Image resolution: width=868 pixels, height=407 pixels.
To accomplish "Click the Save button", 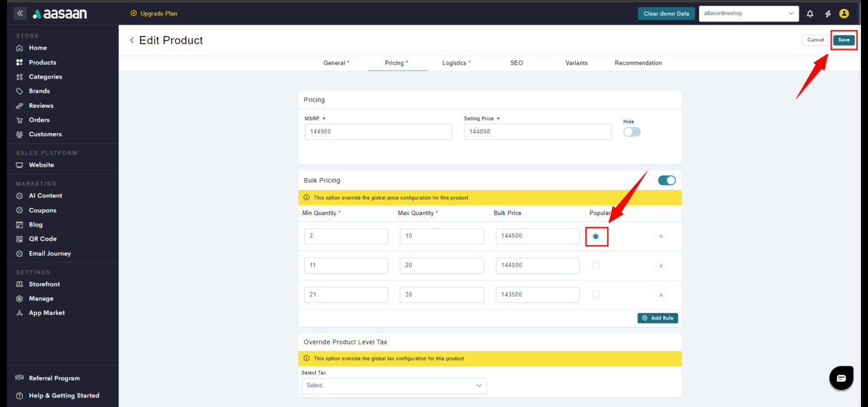I will coord(843,40).
